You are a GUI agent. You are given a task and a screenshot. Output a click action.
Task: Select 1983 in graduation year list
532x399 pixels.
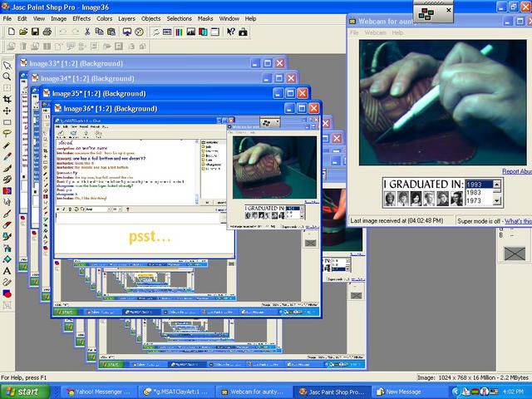click(479, 192)
